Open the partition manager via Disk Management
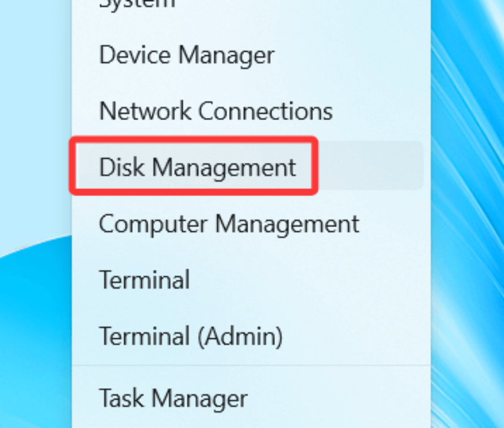Viewport: 504px width, 428px height. [198, 167]
